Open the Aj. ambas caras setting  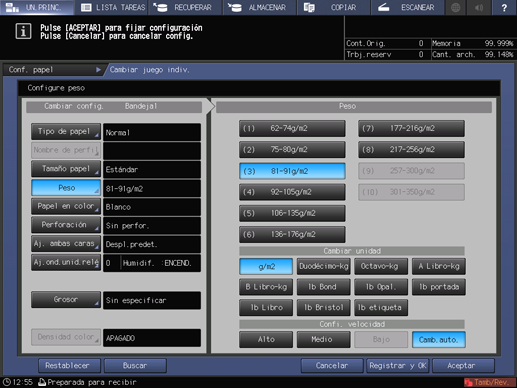point(66,244)
